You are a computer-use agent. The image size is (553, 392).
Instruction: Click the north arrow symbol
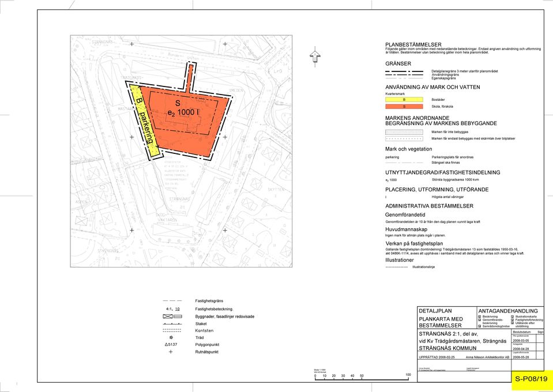pyautogui.click(x=315, y=56)
